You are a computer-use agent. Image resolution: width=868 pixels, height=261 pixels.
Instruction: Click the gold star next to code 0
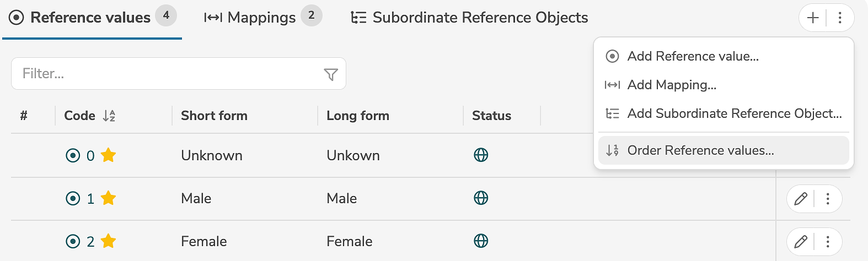(109, 155)
